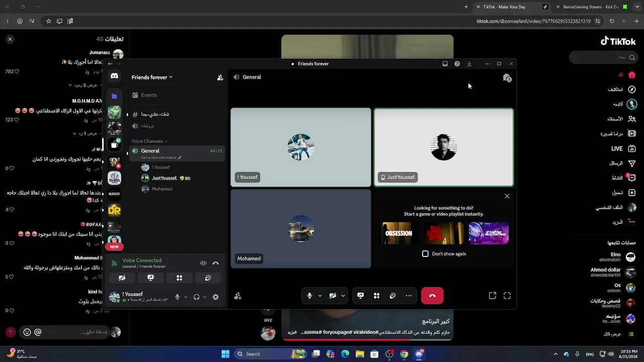
Task: Open TikTok Explore compass icon
Action: (632, 89)
